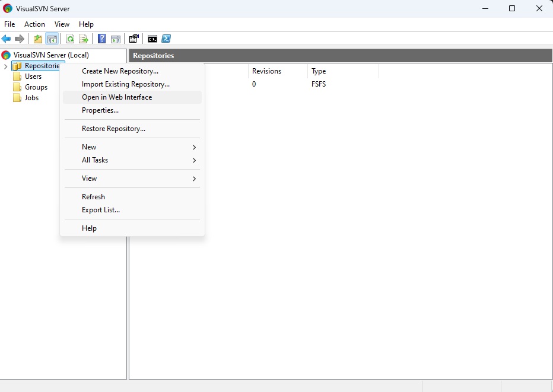Select Import Existing Repository... menu entry
Screen dimensions: 553x392
point(126,84)
